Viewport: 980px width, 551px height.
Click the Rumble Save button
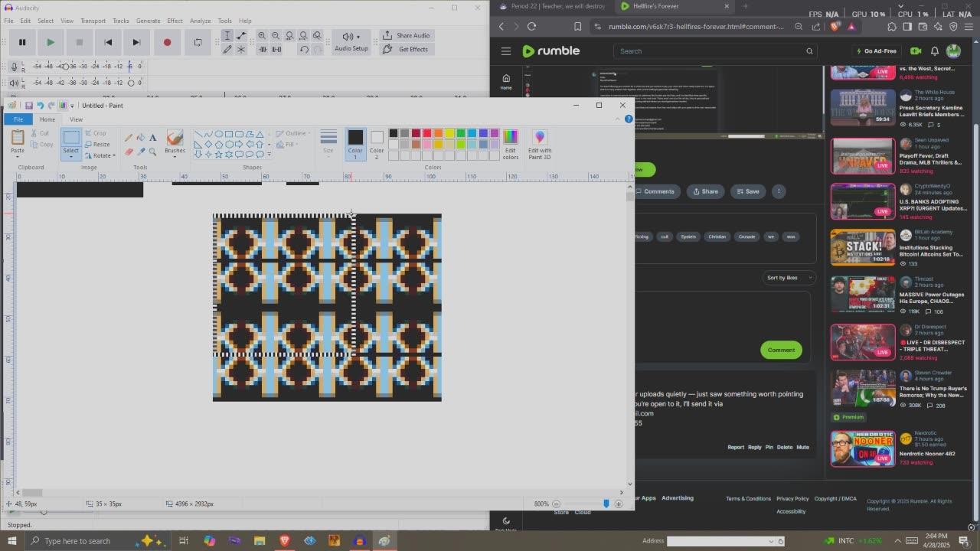[x=748, y=191]
